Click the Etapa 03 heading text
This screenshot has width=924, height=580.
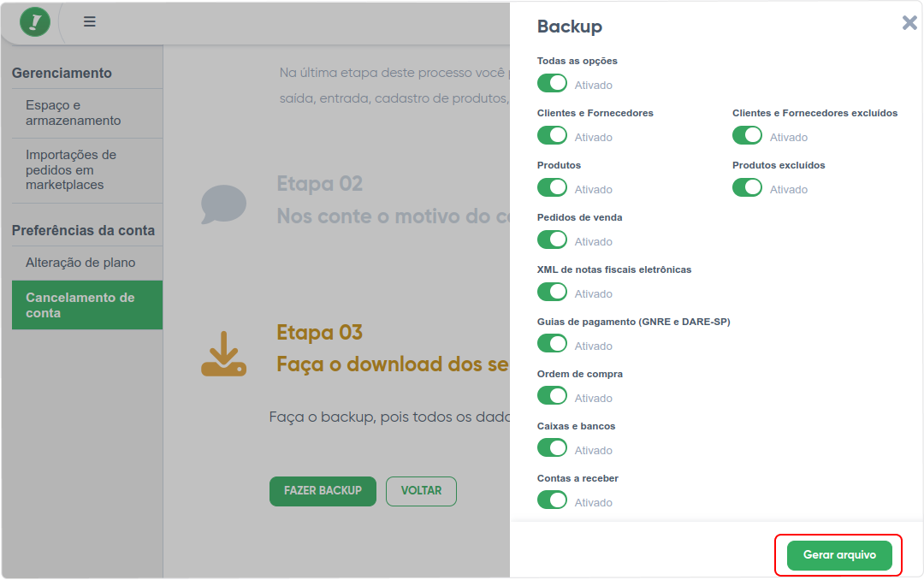pyautogui.click(x=319, y=333)
